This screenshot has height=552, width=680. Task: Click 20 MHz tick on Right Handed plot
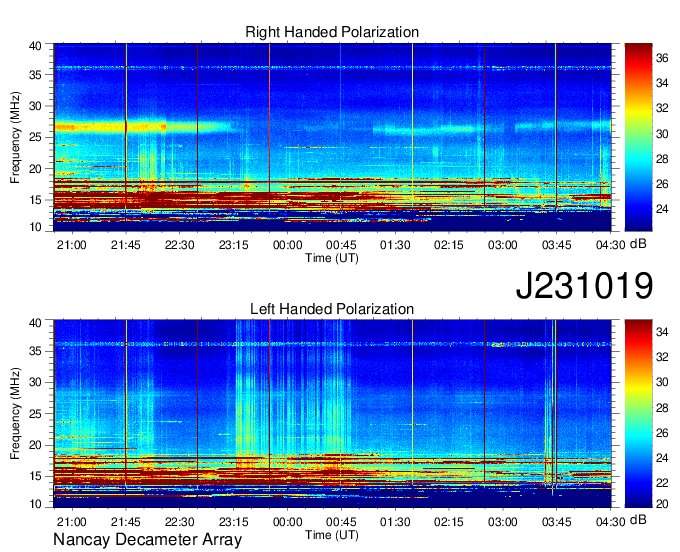tap(35, 169)
